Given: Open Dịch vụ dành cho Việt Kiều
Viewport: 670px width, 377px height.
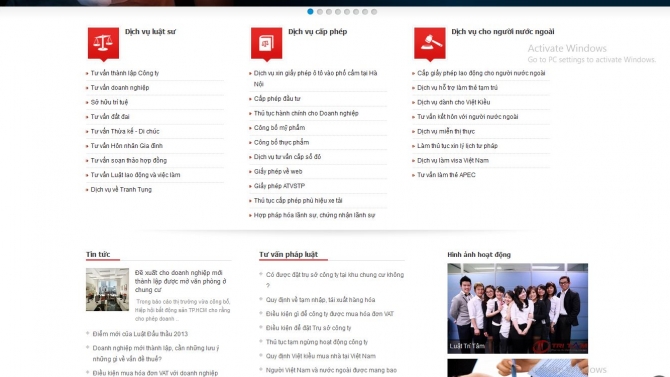Looking at the screenshot, I should (453, 102).
